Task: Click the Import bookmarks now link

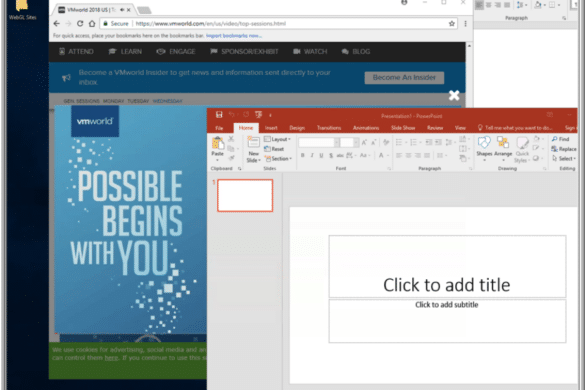Action: [234, 36]
